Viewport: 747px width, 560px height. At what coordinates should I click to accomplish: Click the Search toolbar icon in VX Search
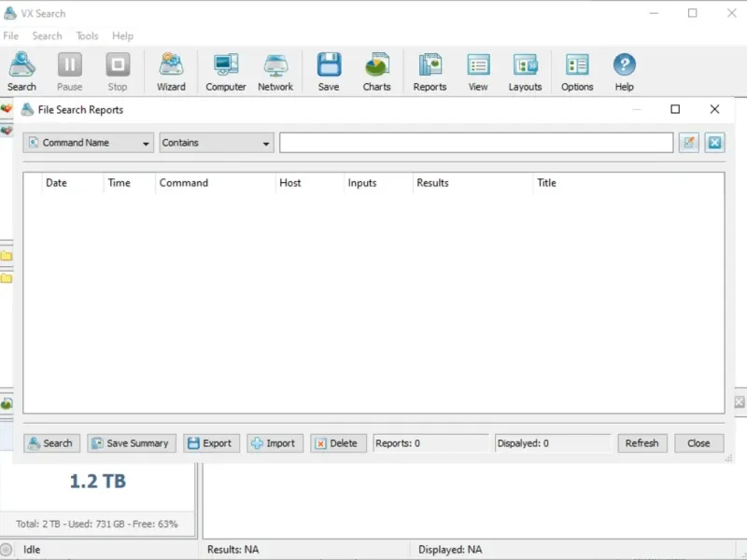click(21, 72)
